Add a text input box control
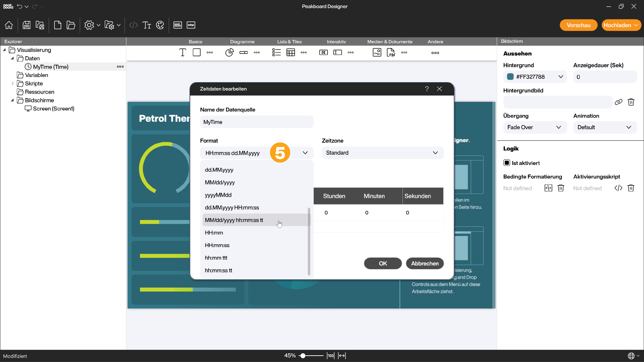 point(338,52)
